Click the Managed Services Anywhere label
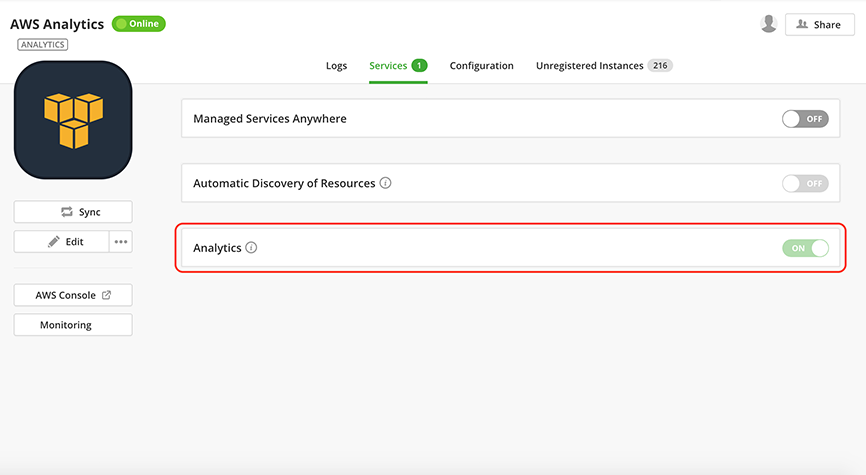 (270, 119)
